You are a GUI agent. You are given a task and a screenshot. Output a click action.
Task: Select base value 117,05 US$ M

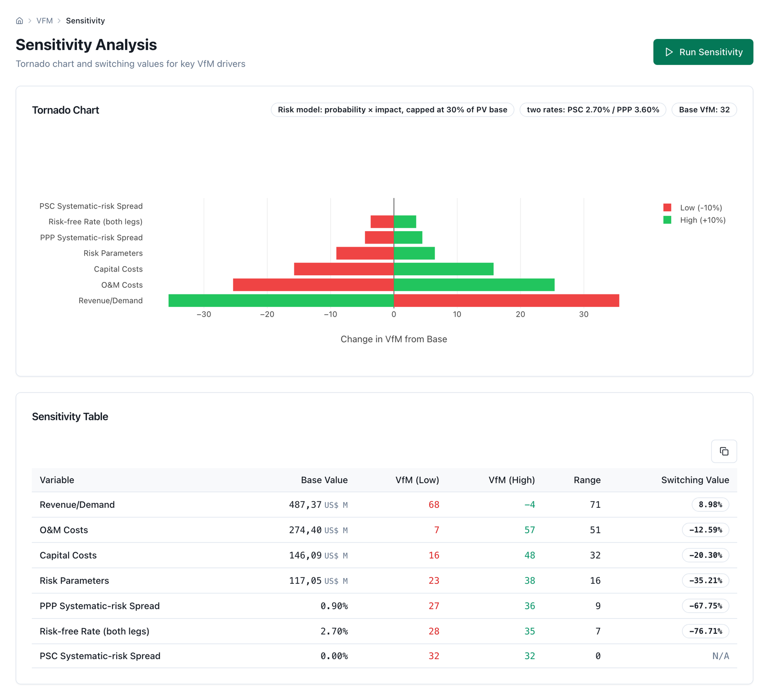[x=318, y=581]
